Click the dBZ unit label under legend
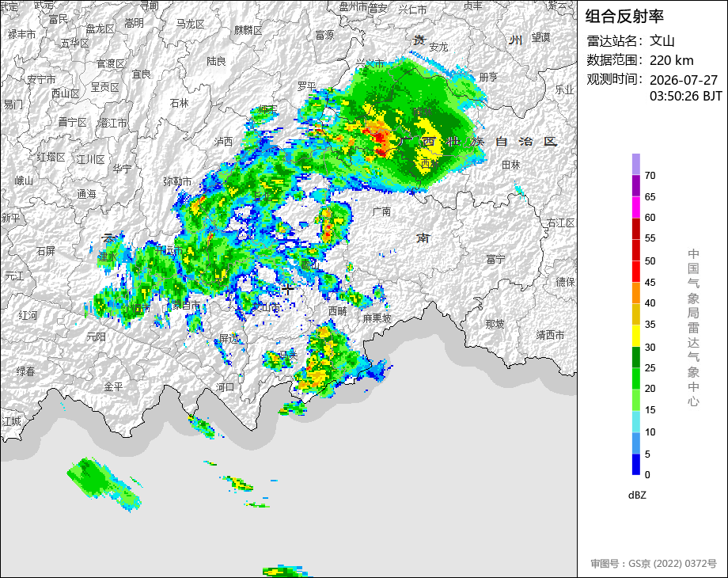This screenshot has width=728, height=578. point(637,495)
